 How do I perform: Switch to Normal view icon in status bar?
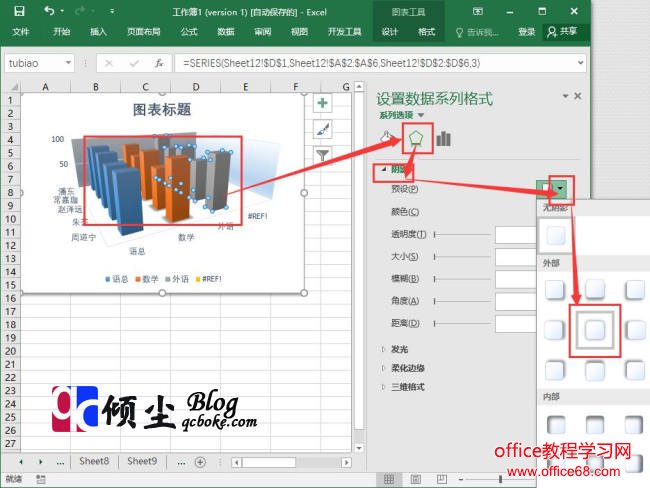pos(389,480)
